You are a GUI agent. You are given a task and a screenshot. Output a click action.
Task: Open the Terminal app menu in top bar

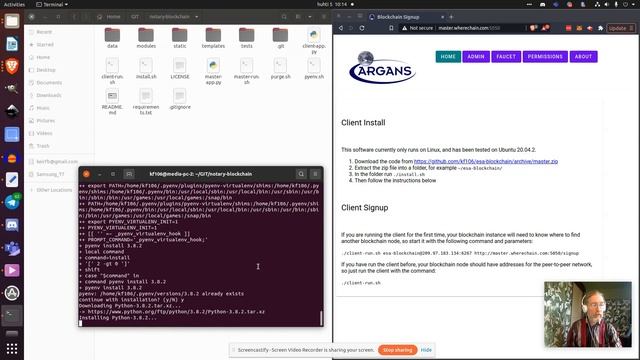coord(52,4)
